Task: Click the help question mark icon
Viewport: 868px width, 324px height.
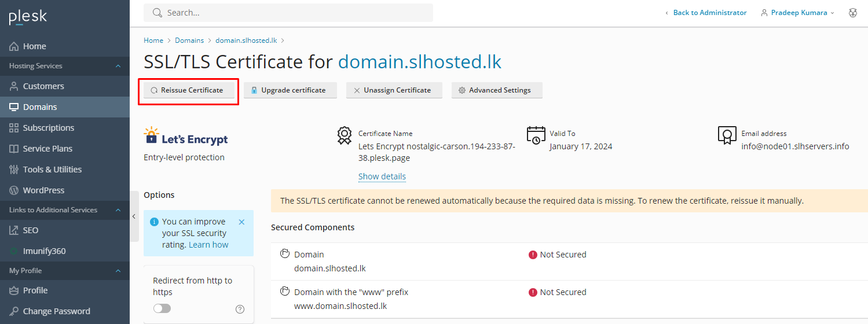Action: tap(240, 309)
